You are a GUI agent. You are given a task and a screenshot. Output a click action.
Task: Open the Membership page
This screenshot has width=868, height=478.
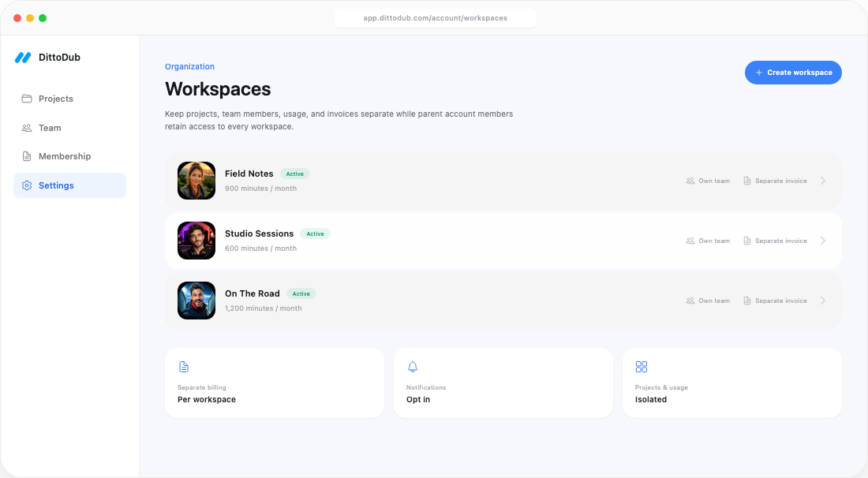pos(69,156)
